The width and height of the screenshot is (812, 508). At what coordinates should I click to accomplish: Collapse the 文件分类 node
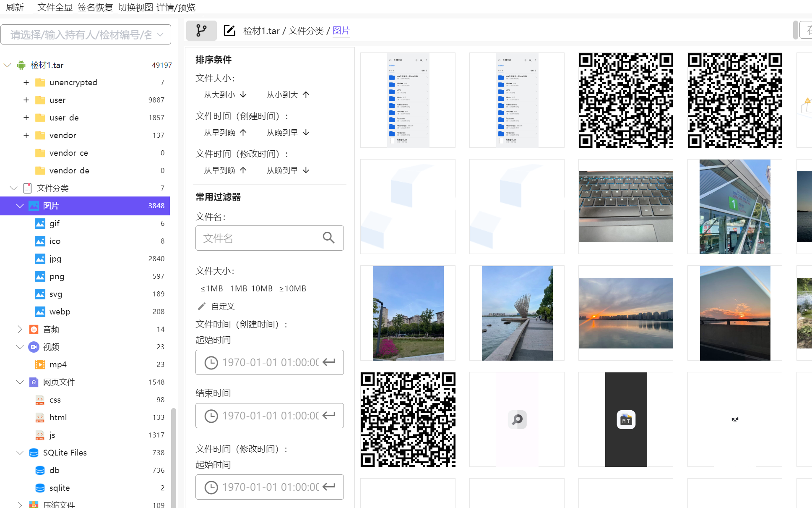tap(13, 188)
